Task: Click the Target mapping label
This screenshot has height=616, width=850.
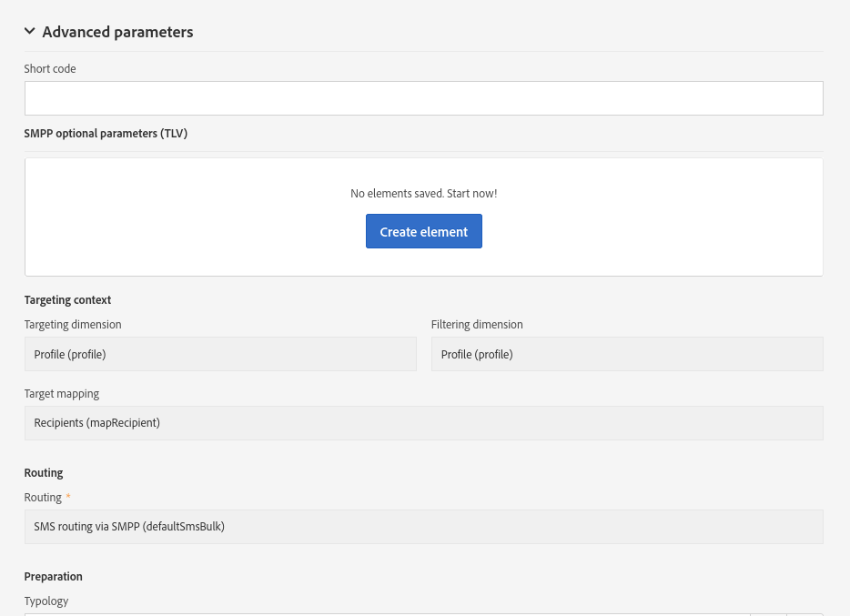Action: tap(62, 394)
